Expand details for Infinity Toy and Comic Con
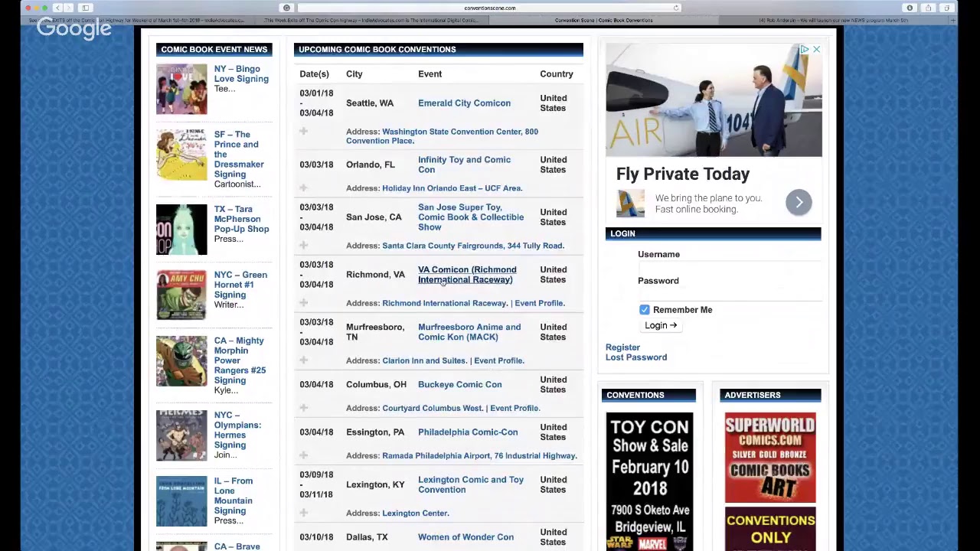 pos(303,188)
